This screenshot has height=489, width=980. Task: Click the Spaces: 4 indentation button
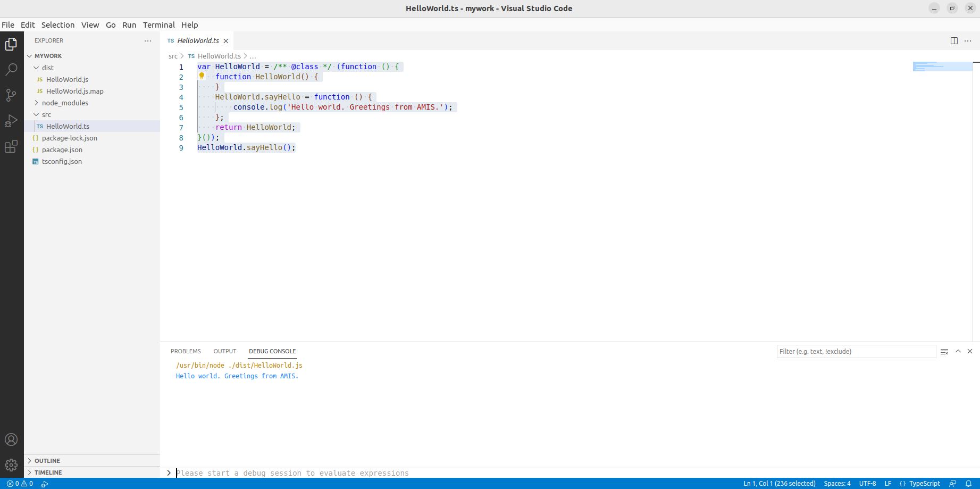(837, 484)
